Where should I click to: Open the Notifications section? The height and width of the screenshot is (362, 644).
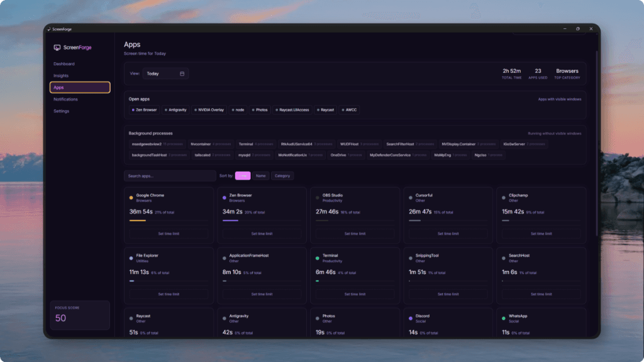[x=66, y=99]
